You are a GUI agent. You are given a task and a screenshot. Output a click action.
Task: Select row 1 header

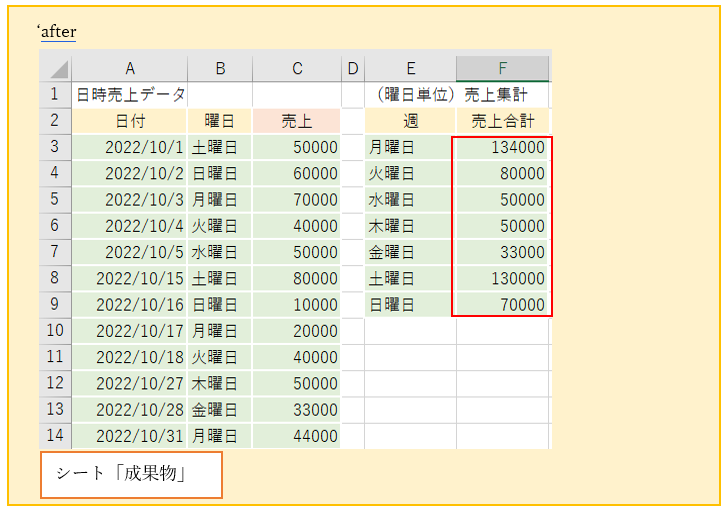click(x=56, y=95)
